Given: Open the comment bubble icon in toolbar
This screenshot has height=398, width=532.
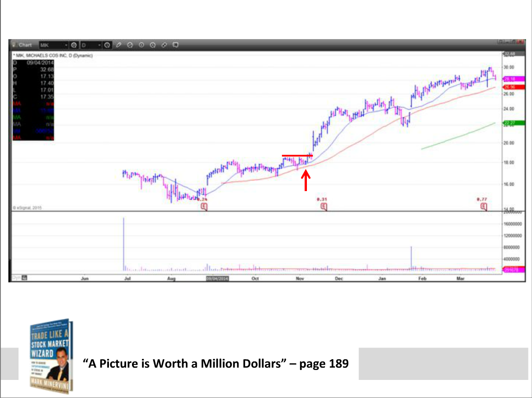Looking at the screenshot, I should [x=175, y=45].
